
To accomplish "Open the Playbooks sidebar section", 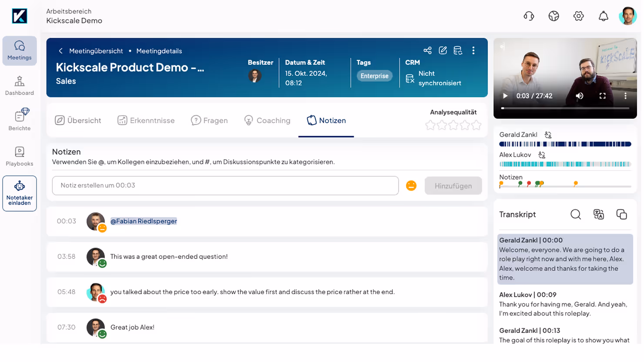I will 20,157.
